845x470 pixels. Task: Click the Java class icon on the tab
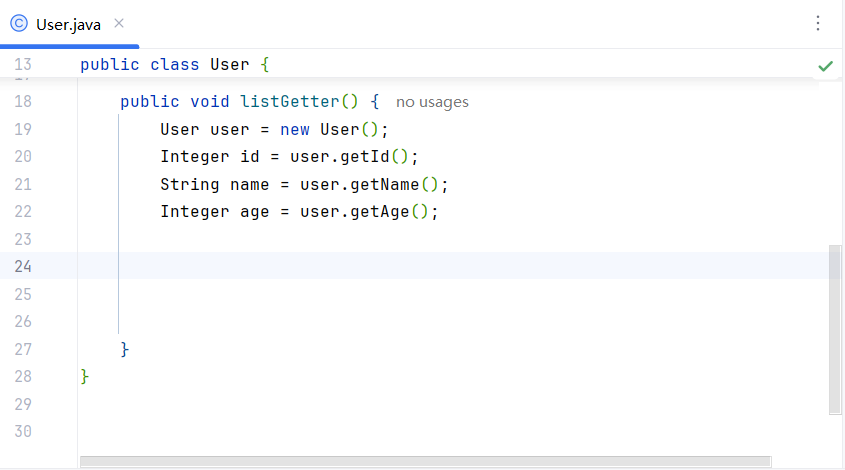click(18, 24)
